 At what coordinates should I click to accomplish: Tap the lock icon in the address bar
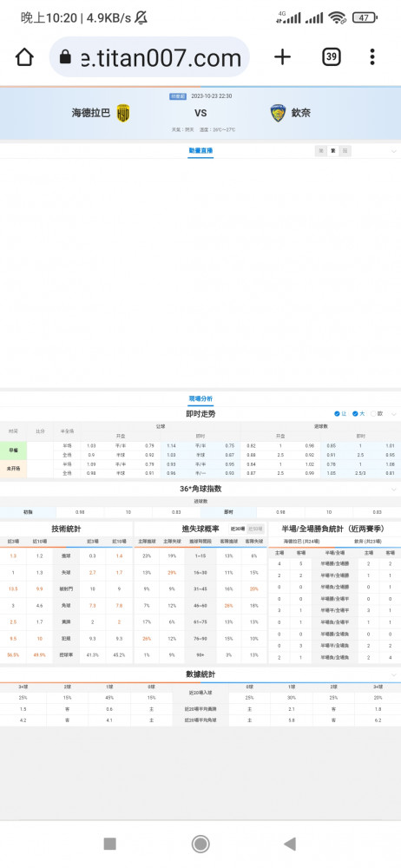click(65, 57)
